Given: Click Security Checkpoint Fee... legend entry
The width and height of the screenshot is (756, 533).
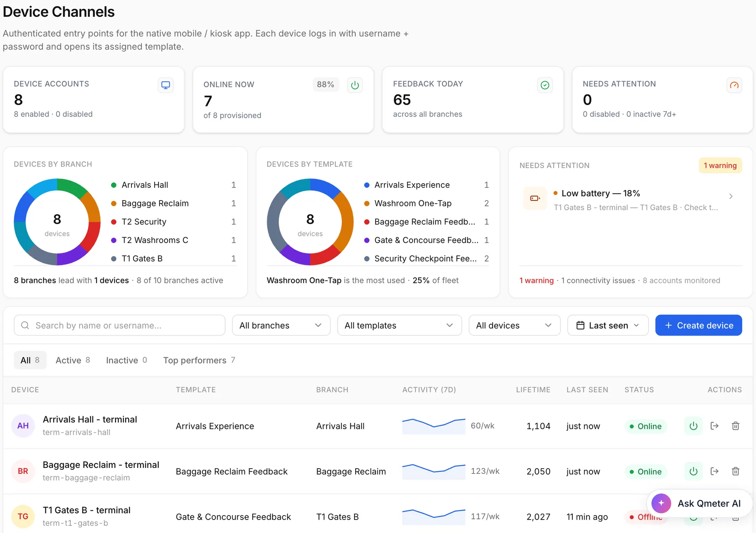Looking at the screenshot, I should [426, 259].
